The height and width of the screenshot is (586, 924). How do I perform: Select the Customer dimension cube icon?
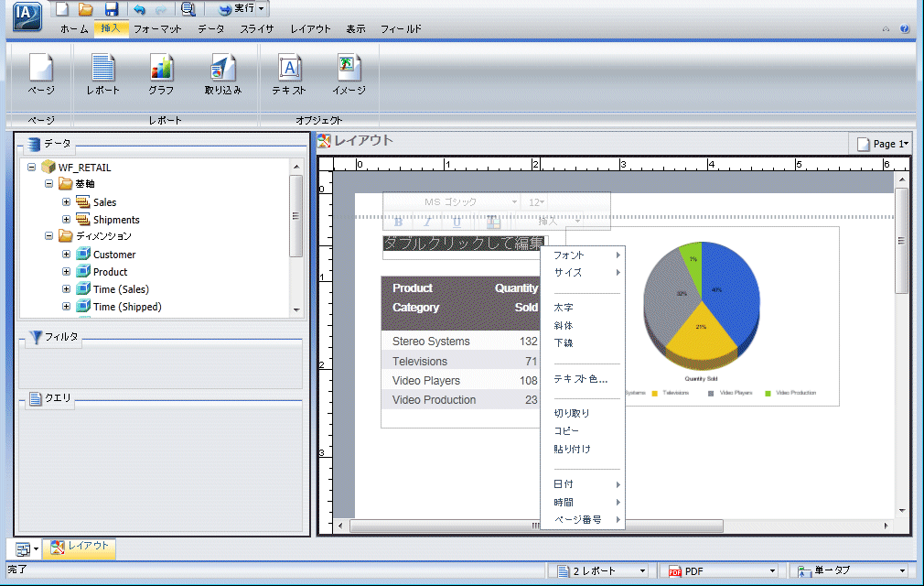coord(83,255)
